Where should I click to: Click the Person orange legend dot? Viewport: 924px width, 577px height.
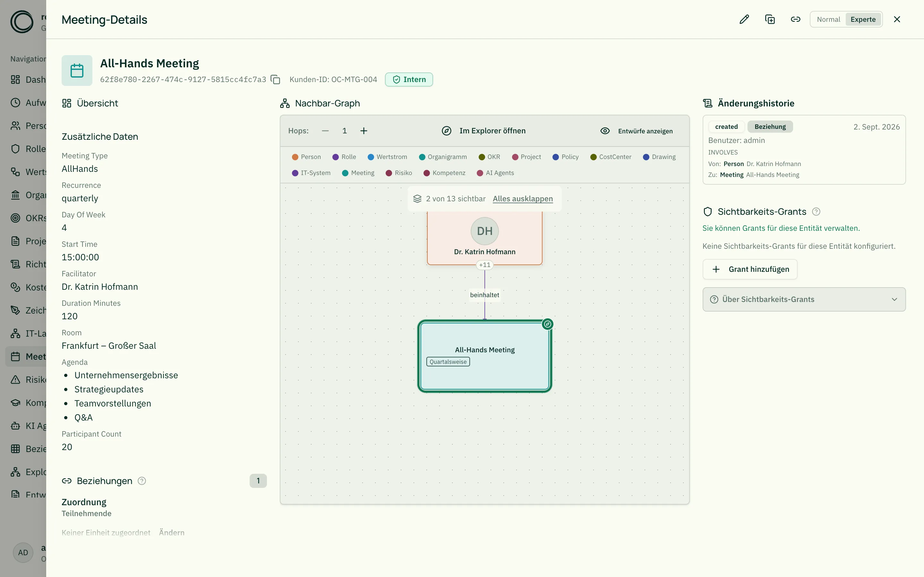(x=295, y=157)
